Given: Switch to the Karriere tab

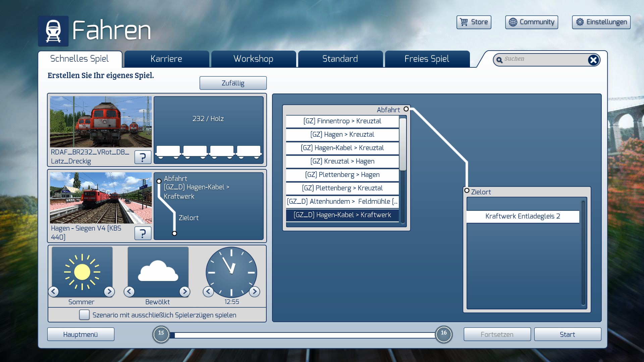Looking at the screenshot, I should (166, 59).
